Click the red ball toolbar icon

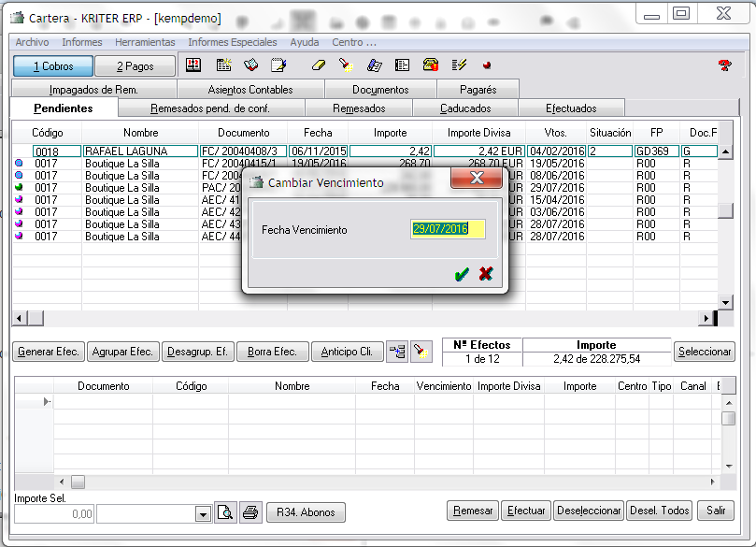[x=487, y=65]
